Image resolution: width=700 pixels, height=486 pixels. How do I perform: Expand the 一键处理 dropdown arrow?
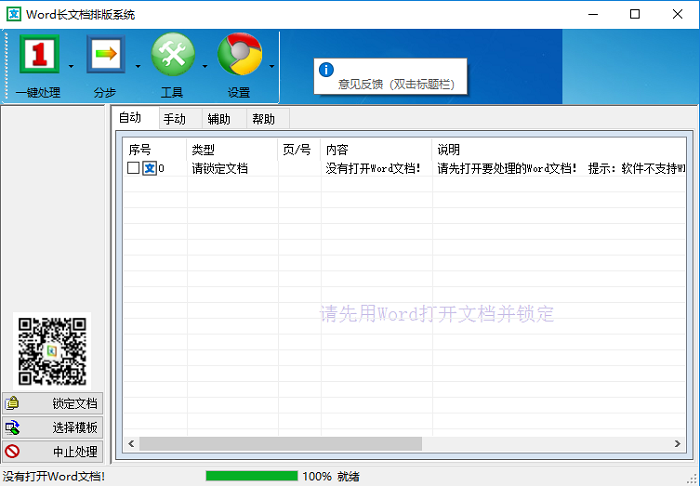coord(71,66)
